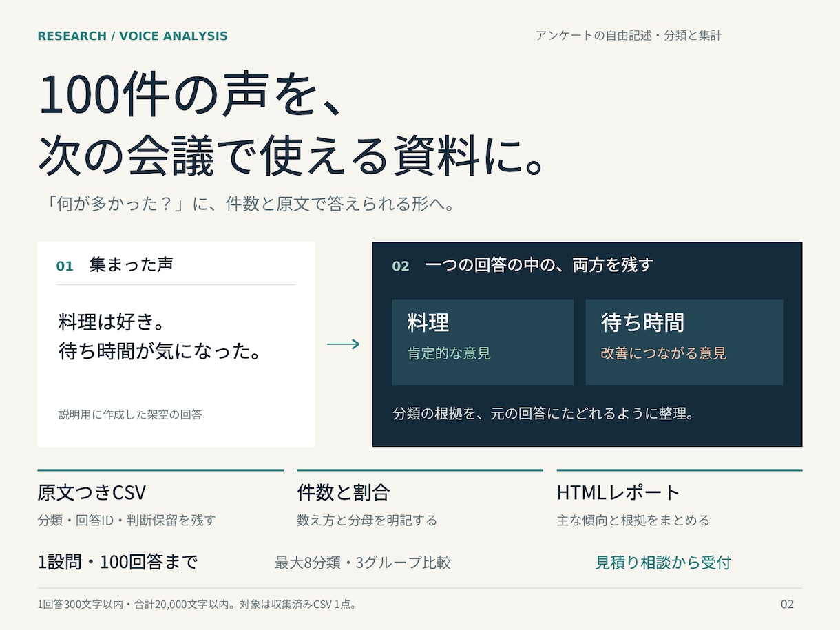The width and height of the screenshot is (840, 630).
Task: Click the '1設問・100回答まで' text
Action: [x=118, y=563]
